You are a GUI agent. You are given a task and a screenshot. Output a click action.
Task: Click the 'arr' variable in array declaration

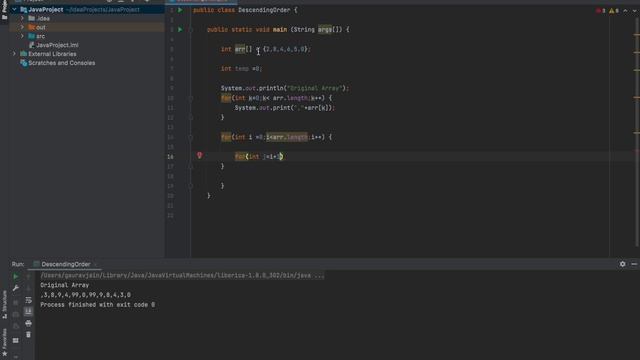click(x=240, y=49)
